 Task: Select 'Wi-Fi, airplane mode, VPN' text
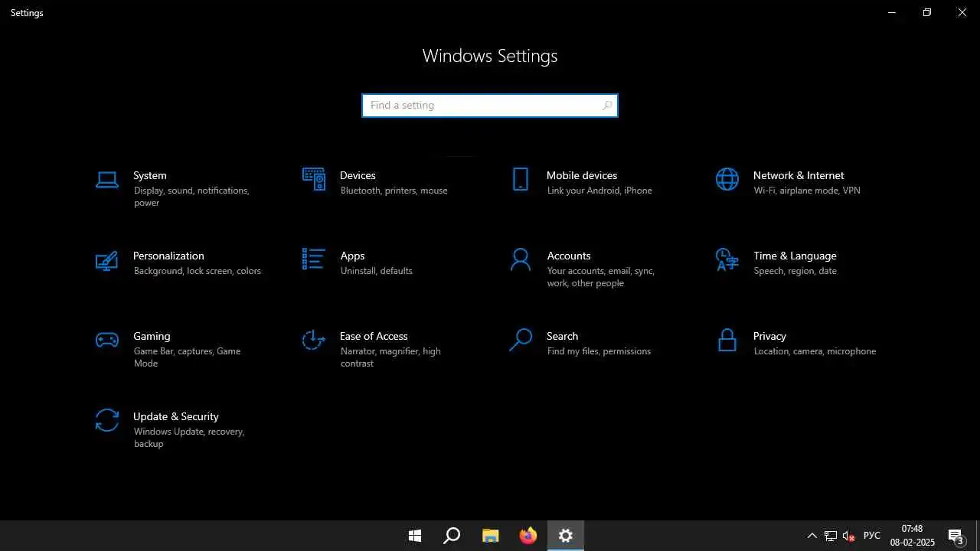[807, 191]
